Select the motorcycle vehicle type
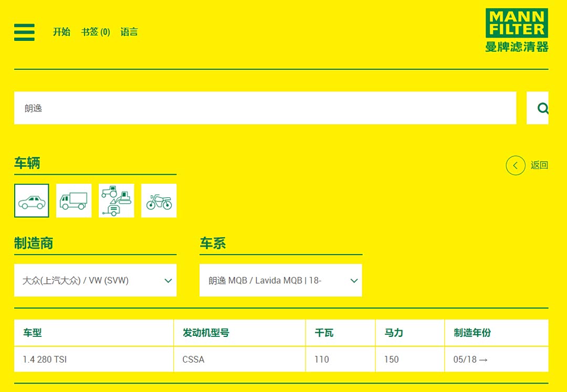The image size is (567, 392). (159, 200)
